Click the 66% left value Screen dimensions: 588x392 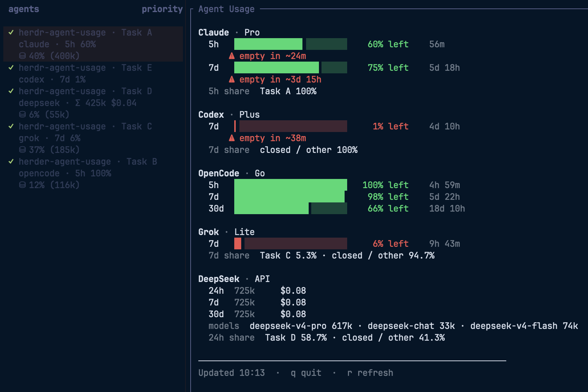pyautogui.click(x=388, y=209)
